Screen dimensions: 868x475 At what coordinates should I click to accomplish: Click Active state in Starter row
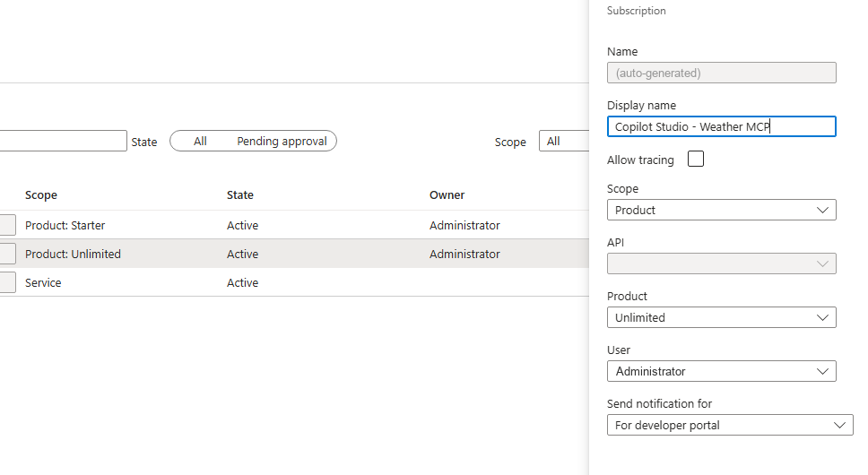click(242, 226)
